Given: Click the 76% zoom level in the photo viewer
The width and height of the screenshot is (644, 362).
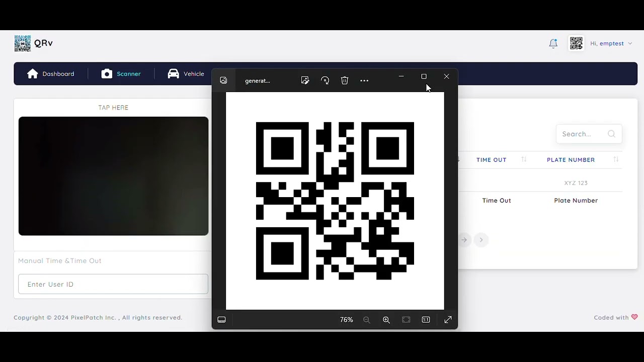Looking at the screenshot, I should (x=347, y=320).
